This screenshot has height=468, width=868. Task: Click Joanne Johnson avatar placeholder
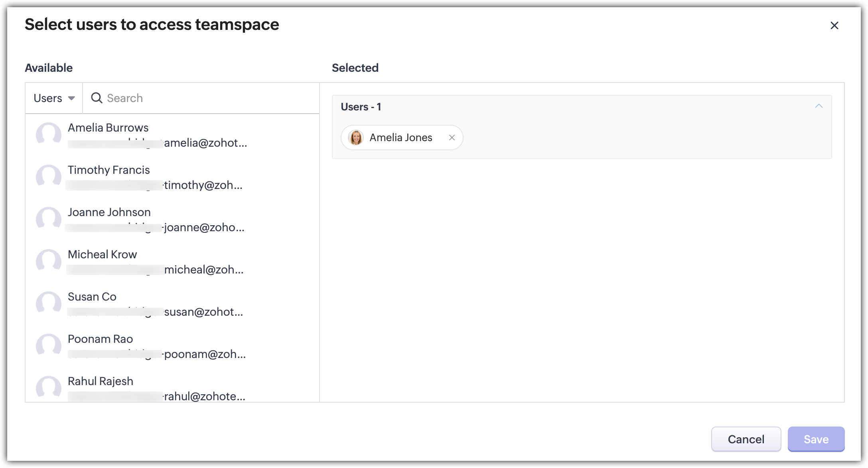49,219
